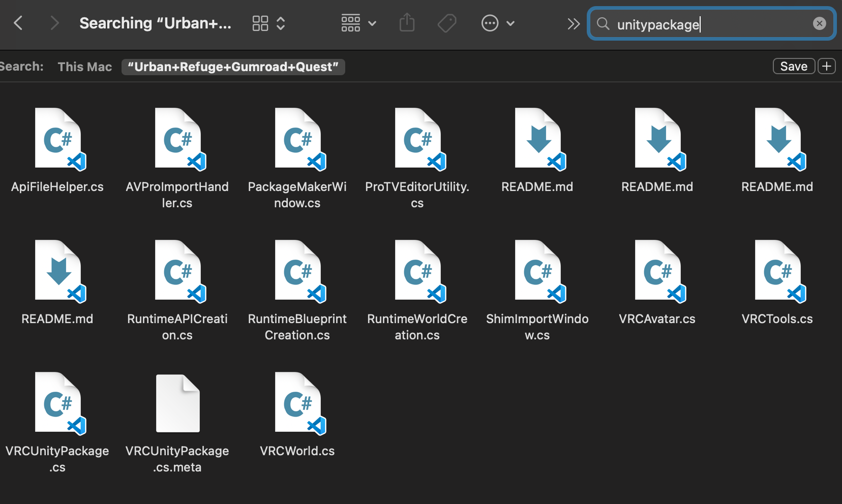This screenshot has height=504, width=842.
Task: Click the magnifying glass search icon
Action: coord(603,23)
